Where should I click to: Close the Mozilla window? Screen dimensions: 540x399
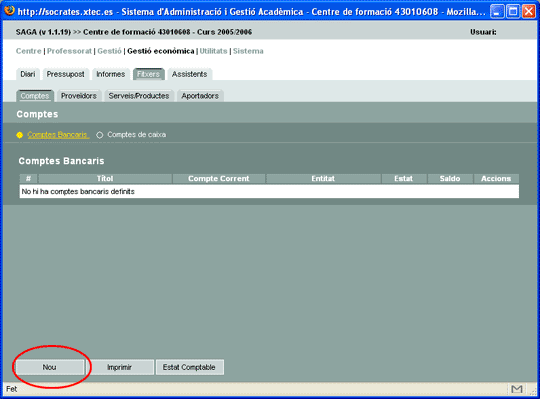click(x=529, y=11)
